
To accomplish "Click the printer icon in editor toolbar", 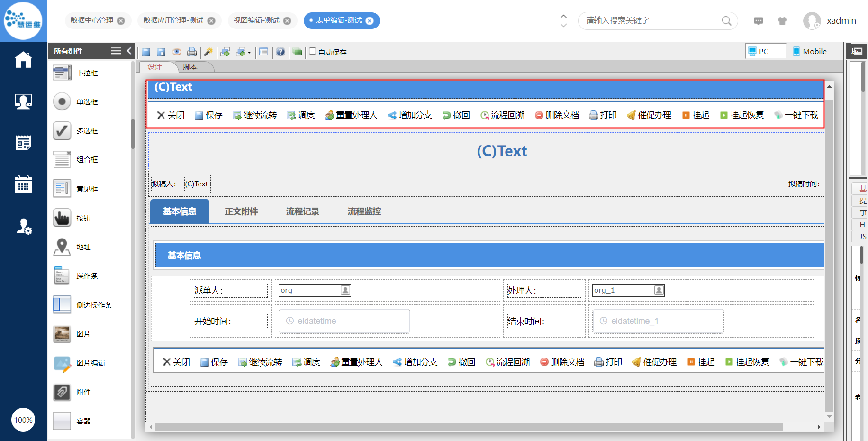I will pyautogui.click(x=192, y=52).
